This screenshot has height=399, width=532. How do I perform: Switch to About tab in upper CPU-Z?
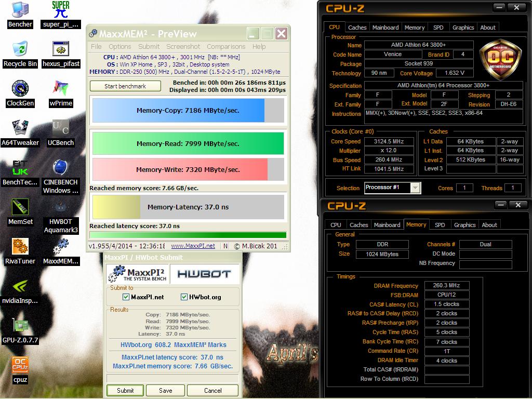487,28
